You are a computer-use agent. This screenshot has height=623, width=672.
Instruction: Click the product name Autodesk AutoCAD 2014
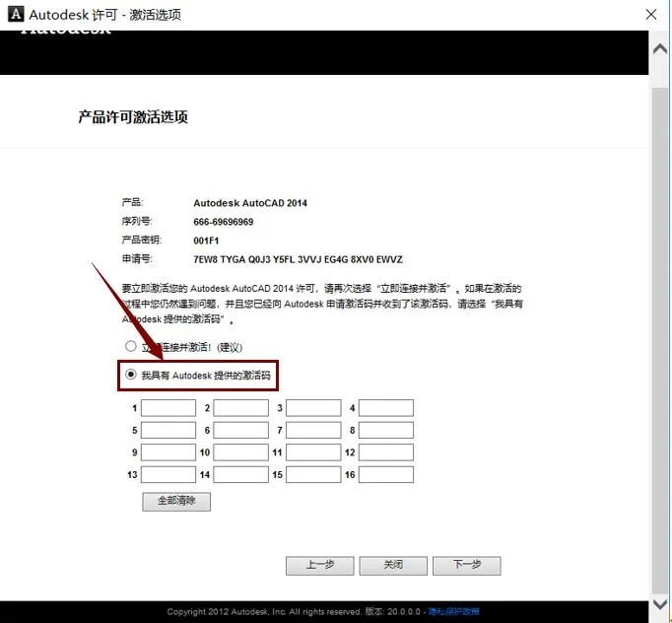point(250,203)
